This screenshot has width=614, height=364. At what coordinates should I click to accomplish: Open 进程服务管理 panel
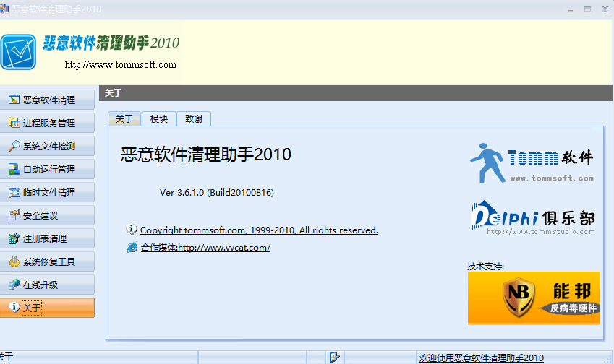point(47,123)
